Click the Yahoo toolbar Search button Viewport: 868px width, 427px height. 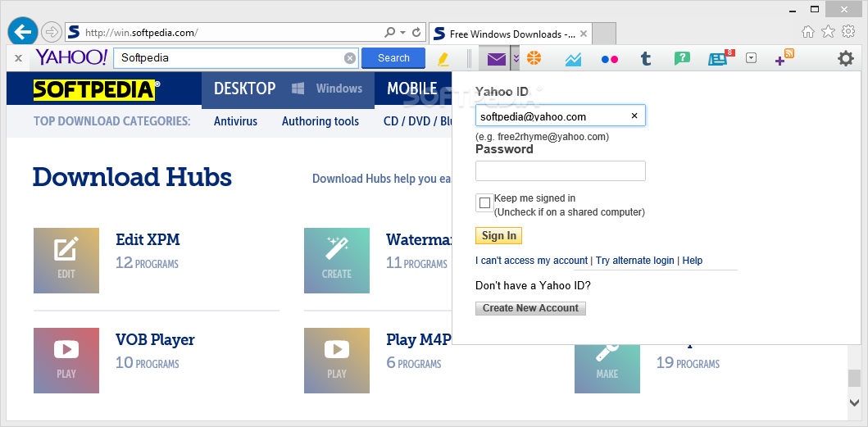pyautogui.click(x=393, y=58)
